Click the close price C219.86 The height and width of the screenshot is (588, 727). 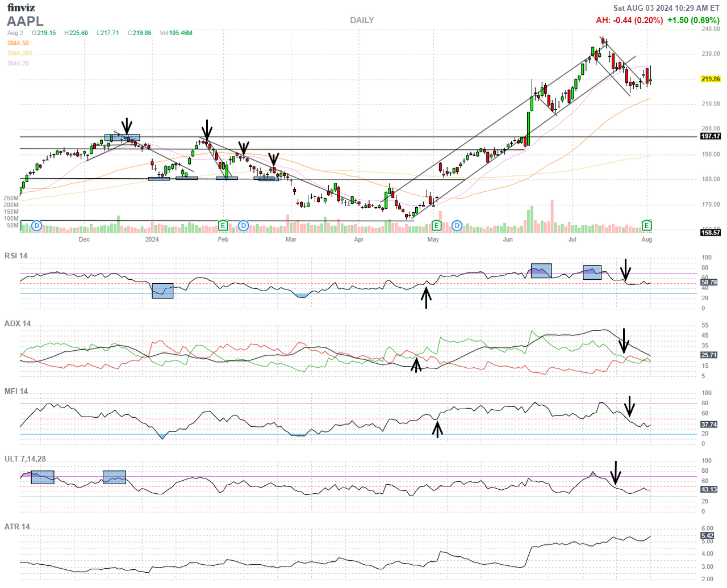(x=140, y=33)
